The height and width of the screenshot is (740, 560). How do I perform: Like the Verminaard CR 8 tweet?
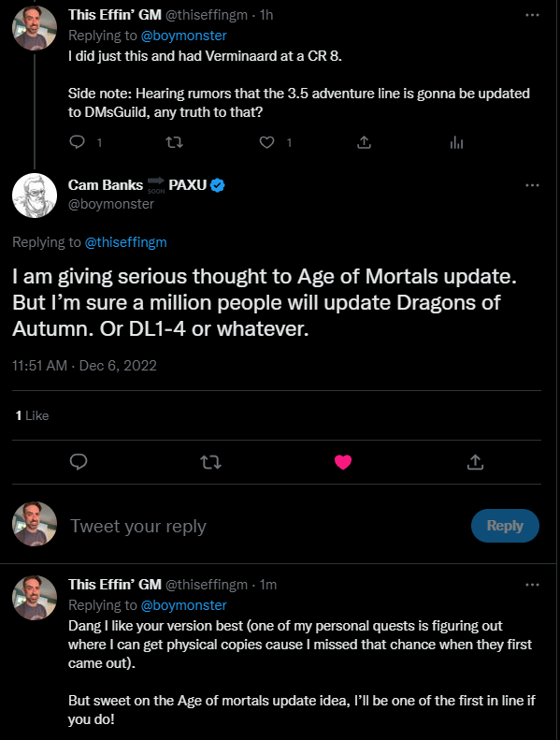point(267,142)
